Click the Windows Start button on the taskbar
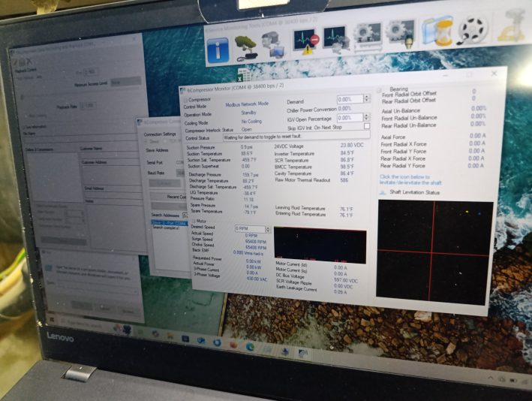The width and height of the screenshot is (532, 401). 53,320
